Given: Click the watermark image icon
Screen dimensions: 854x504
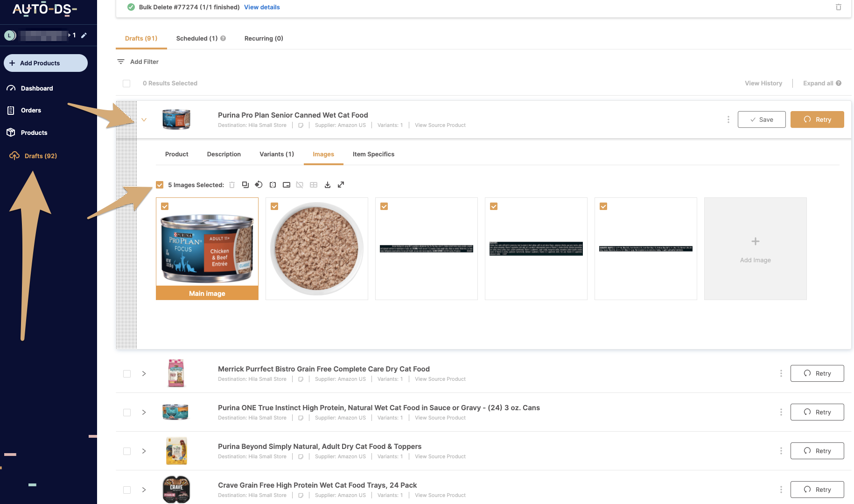Looking at the screenshot, I should [x=287, y=185].
